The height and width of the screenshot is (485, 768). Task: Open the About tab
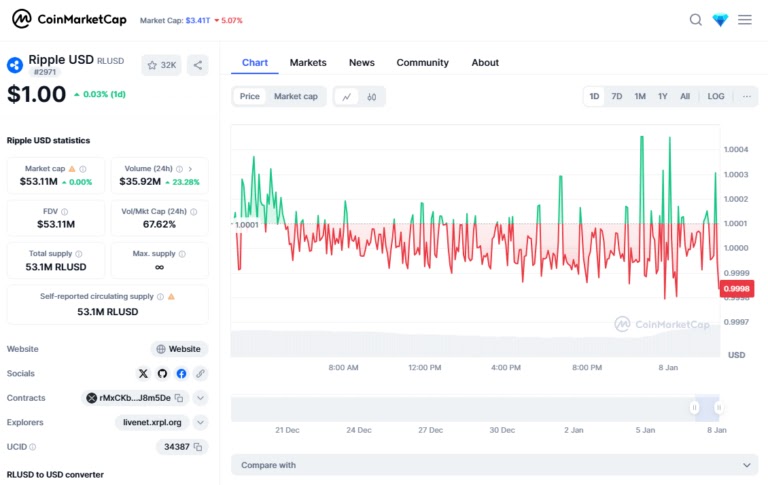click(485, 63)
